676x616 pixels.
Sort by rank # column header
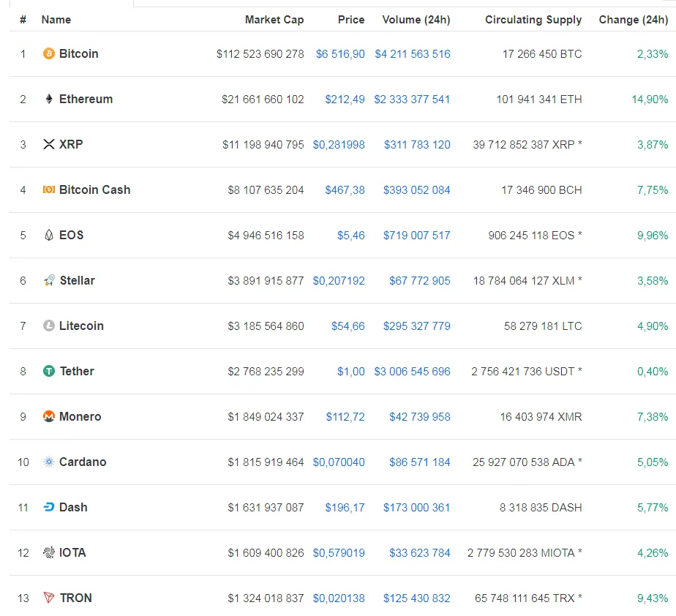(23, 20)
